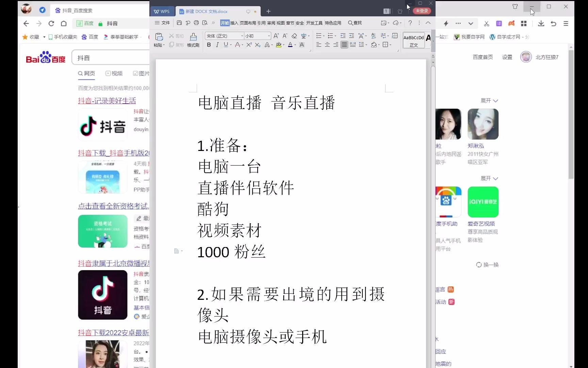Click the browser scissors screenshot icon
Screen dimensions: 588x368
pos(487,24)
